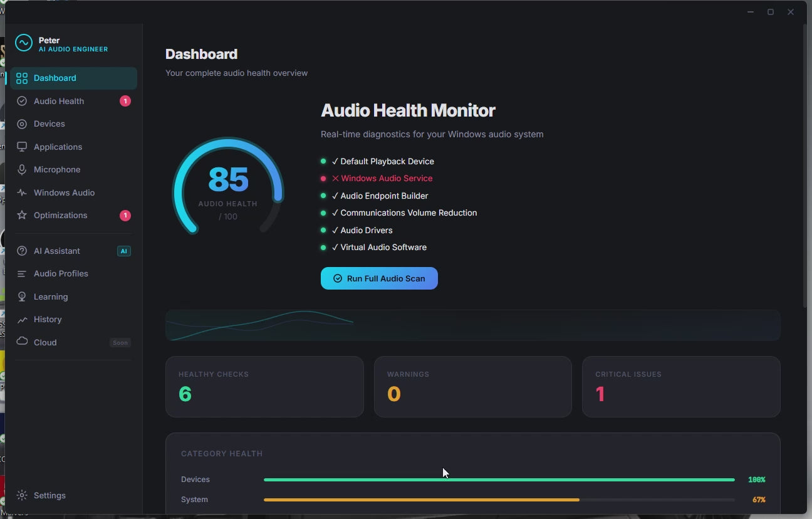Click the System health progress bar
Screen dimensions: 812x519
pyautogui.click(x=499, y=500)
